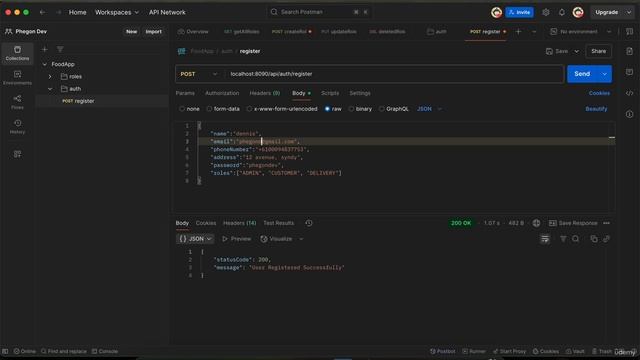Open the Flows sidebar panel
This screenshot has width=640, height=360.
pos(17,102)
